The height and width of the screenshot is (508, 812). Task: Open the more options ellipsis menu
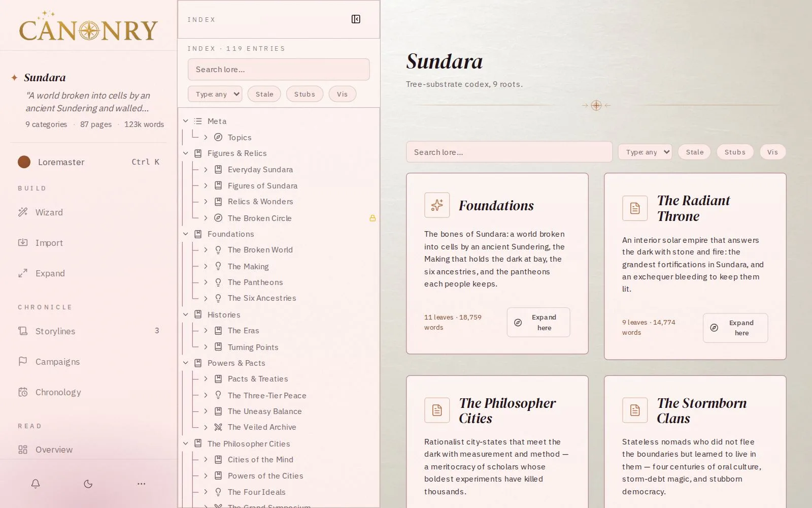click(x=141, y=484)
